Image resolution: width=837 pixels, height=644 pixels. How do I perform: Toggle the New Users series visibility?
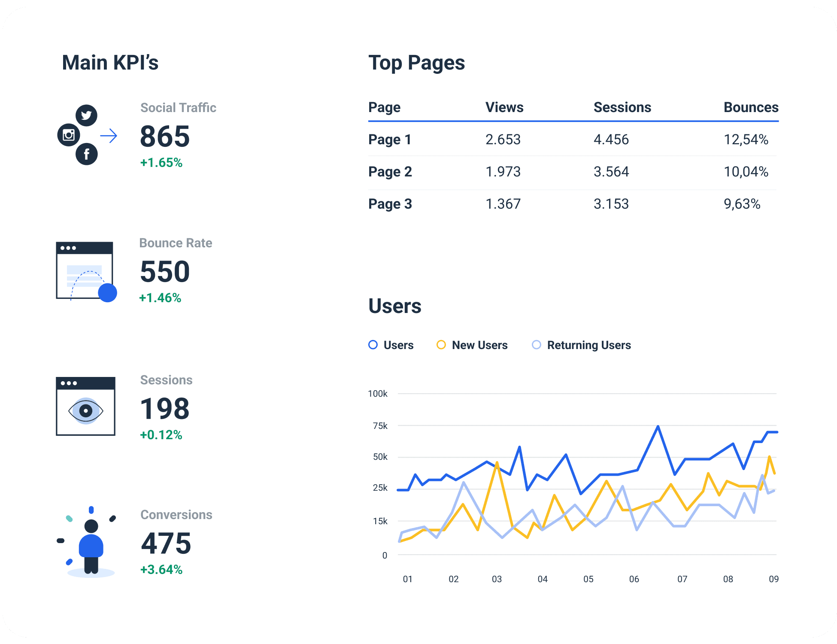click(x=472, y=345)
